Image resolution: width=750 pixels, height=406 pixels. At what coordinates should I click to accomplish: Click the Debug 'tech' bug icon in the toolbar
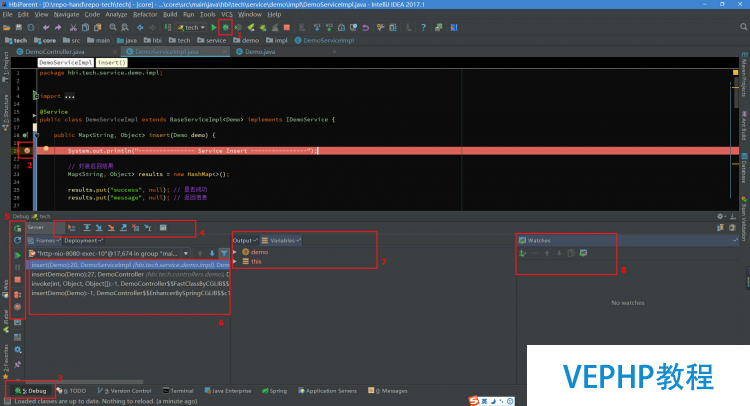pyautogui.click(x=225, y=27)
